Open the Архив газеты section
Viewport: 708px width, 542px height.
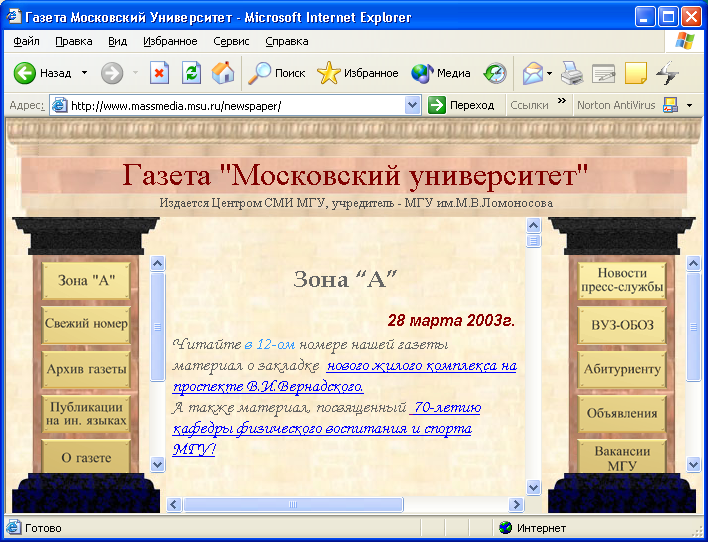(86, 369)
